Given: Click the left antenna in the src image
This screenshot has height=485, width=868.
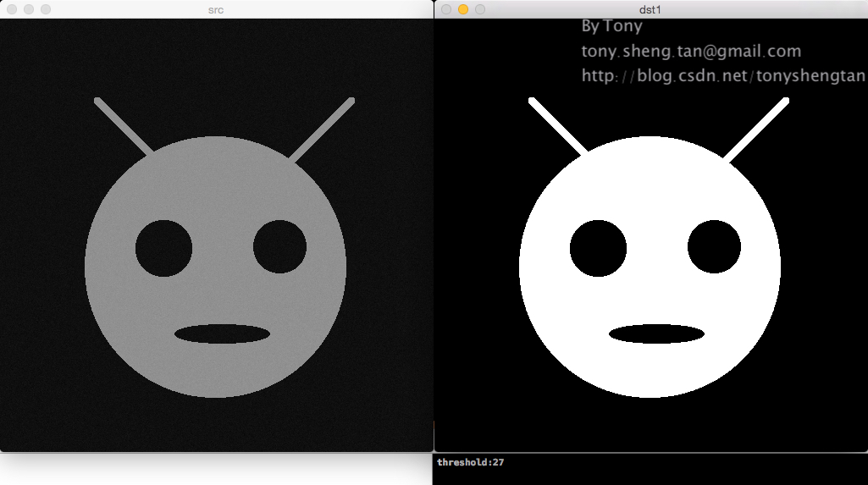Looking at the screenshot, I should click(x=124, y=128).
